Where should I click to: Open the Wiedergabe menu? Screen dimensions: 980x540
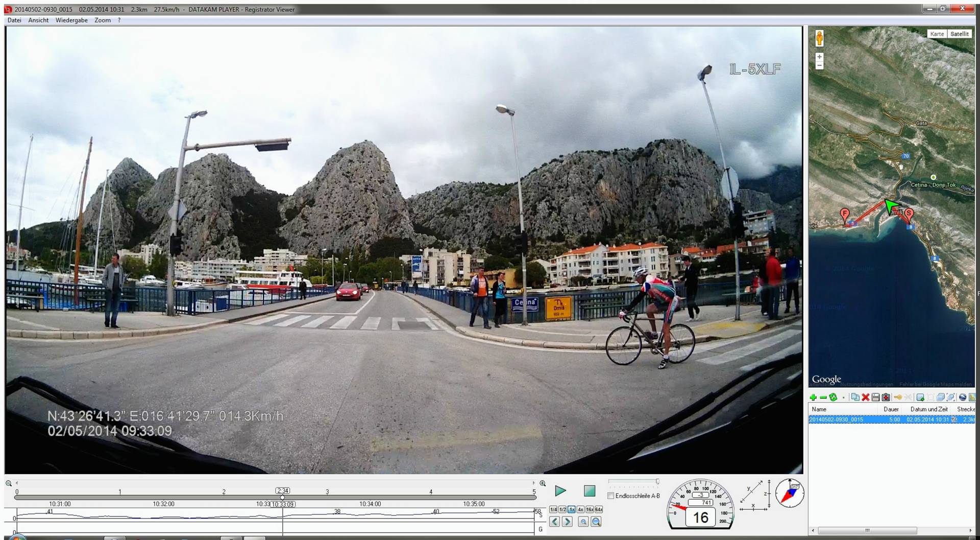[71, 20]
